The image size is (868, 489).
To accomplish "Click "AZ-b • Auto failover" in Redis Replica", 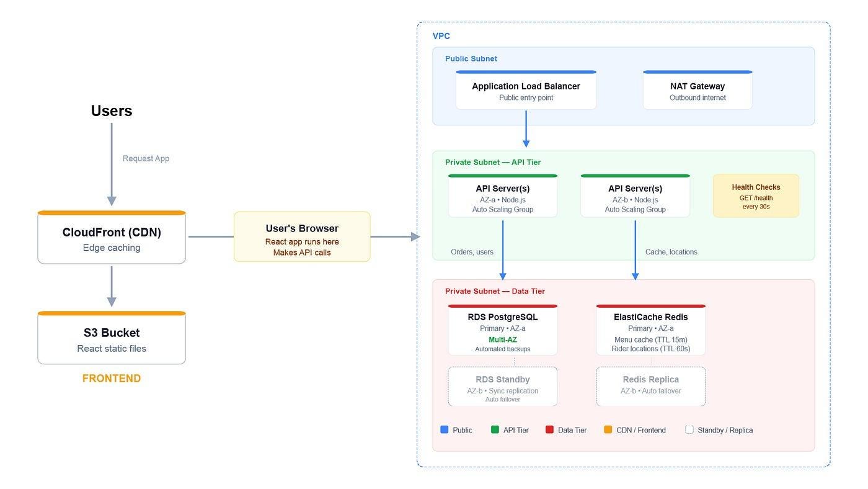I will pos(651,391).
